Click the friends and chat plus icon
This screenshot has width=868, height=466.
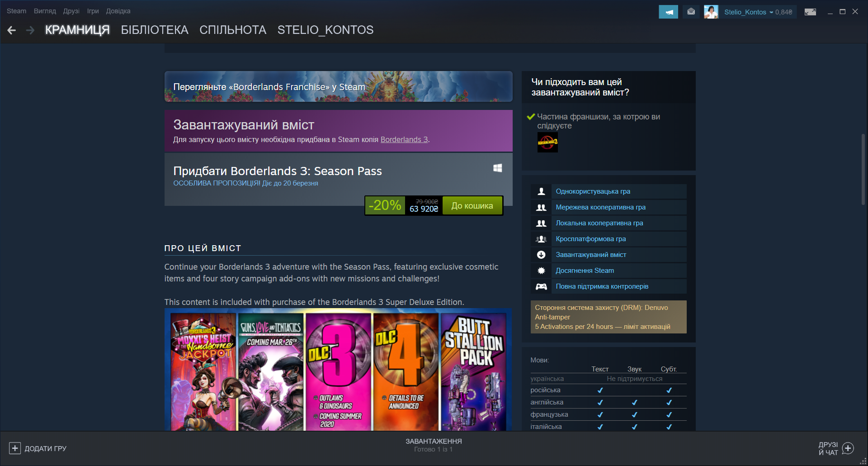coord(848,448)
